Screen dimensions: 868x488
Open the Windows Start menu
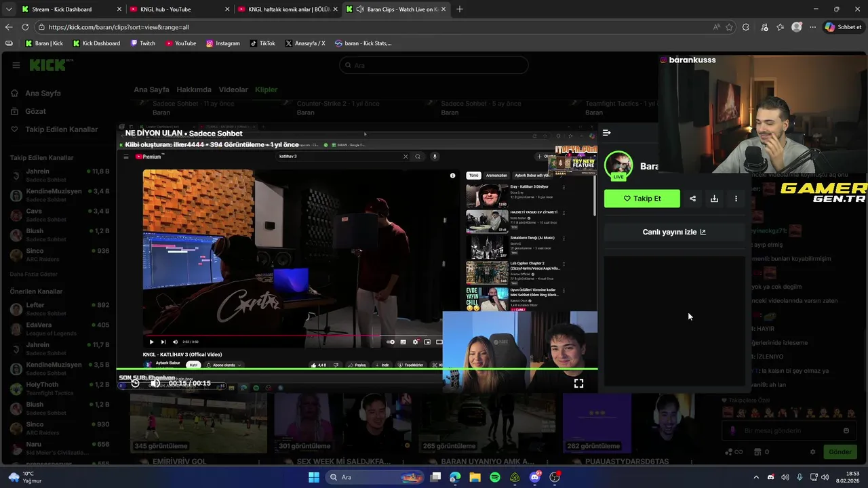click(314, 477)
